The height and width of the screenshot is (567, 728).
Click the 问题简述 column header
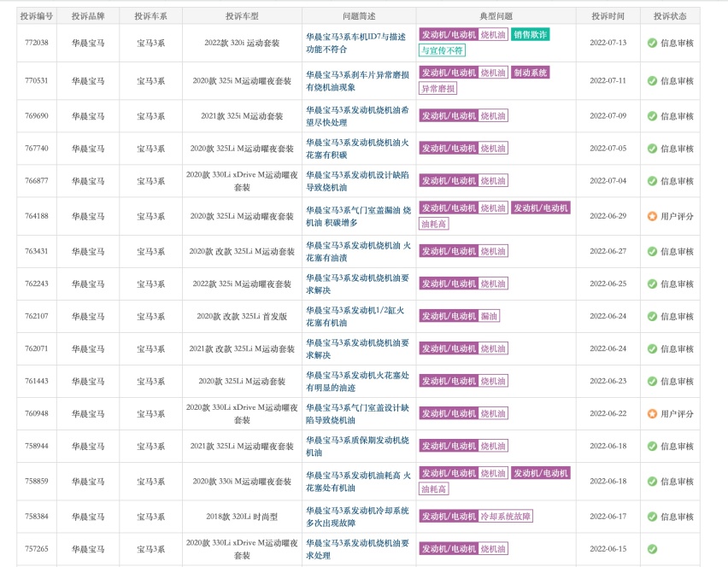point(359,16)
